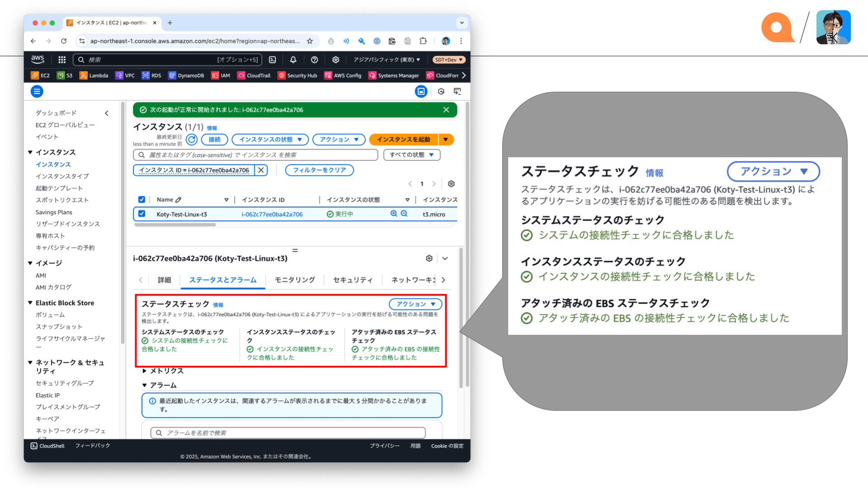Select the Status and alarms tab
Screen dimensions: 868x488
(x=223, y=280)
